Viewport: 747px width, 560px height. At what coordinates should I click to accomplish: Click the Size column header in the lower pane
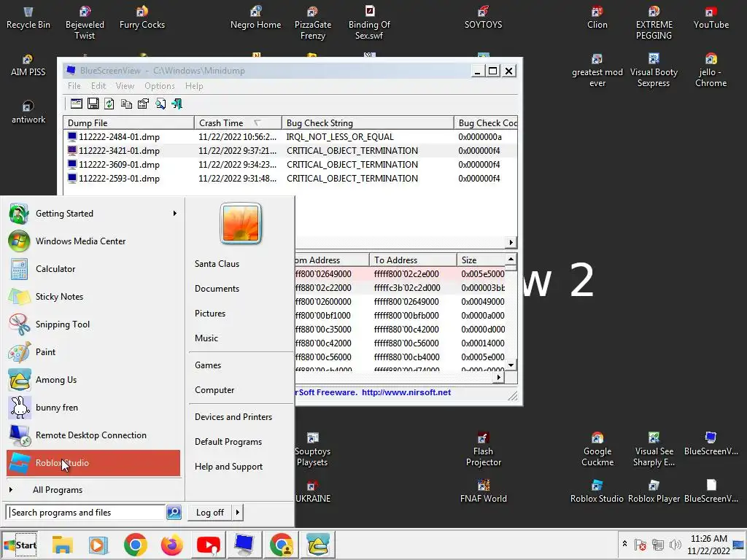(x=481, y=260)
